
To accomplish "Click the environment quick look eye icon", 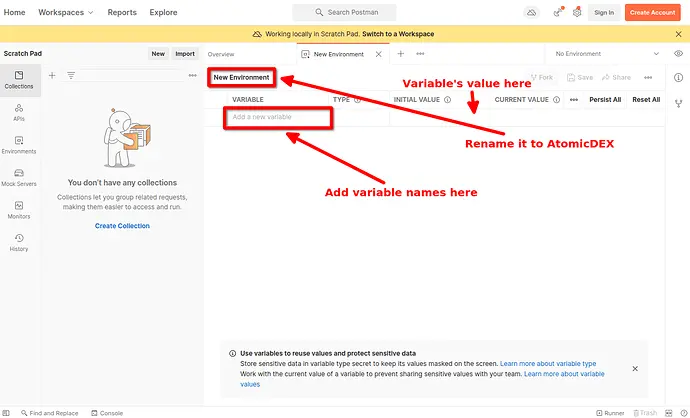I will (679, 53).
